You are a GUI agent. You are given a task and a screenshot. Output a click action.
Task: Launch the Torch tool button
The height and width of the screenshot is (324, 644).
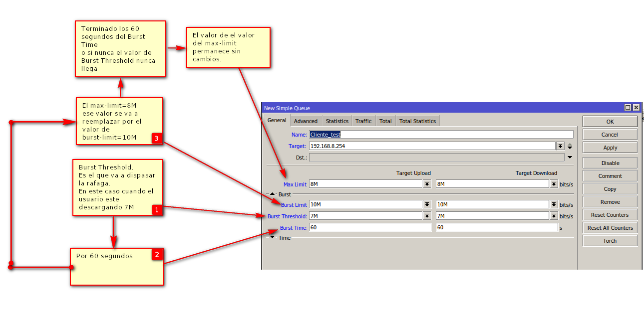(610, 241)
